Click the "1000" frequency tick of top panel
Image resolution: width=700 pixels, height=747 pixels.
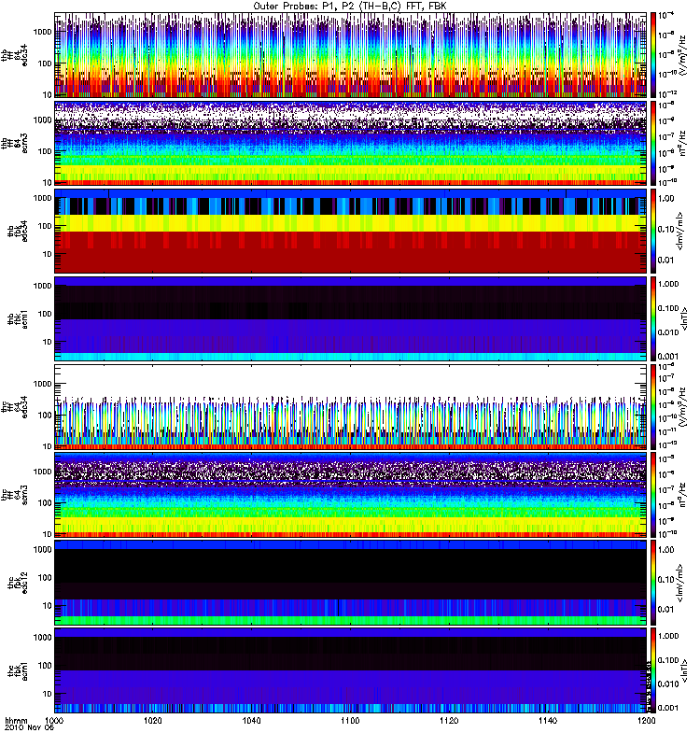42,32
